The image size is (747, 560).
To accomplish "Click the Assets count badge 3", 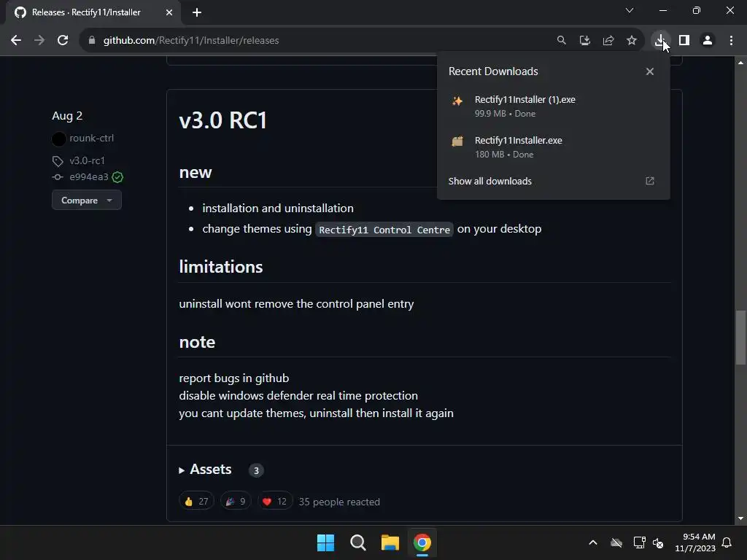I will pos(256,470).
